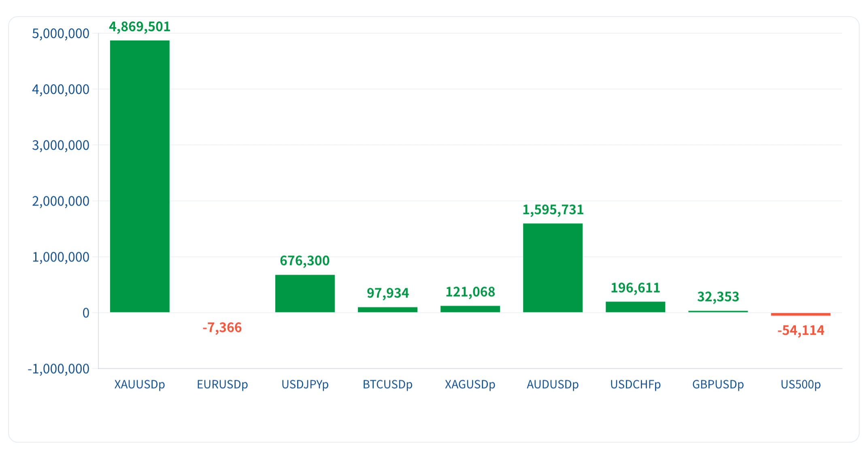
Task: Click the 2,000,000 y-axis tick
Action: point(61,201)
